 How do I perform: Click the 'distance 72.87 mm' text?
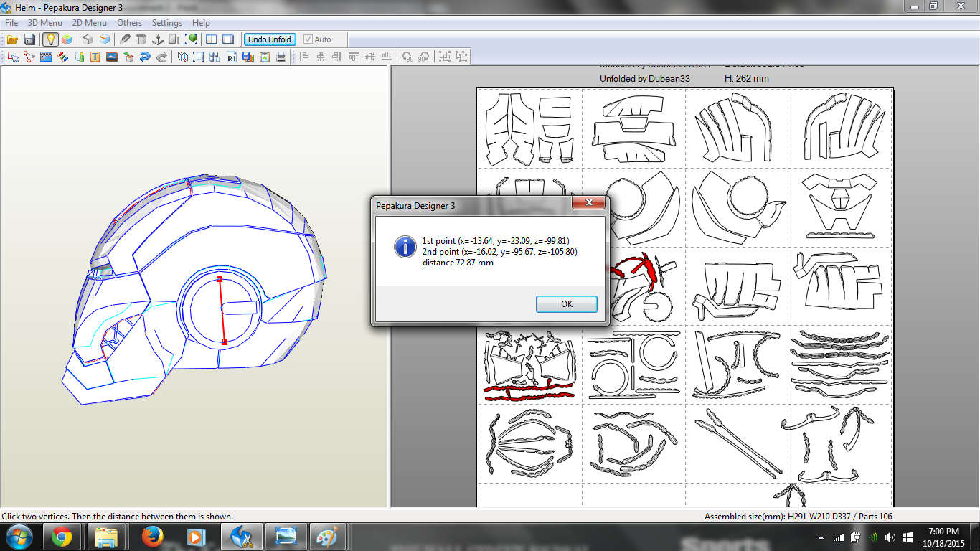(458, 263)
